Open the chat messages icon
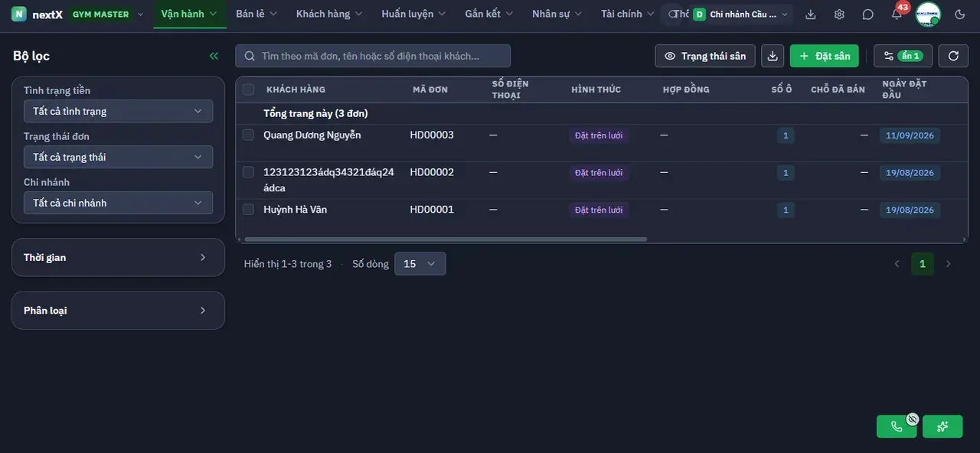This screenshot has height=453, width=980. click(x=867, y=14)
